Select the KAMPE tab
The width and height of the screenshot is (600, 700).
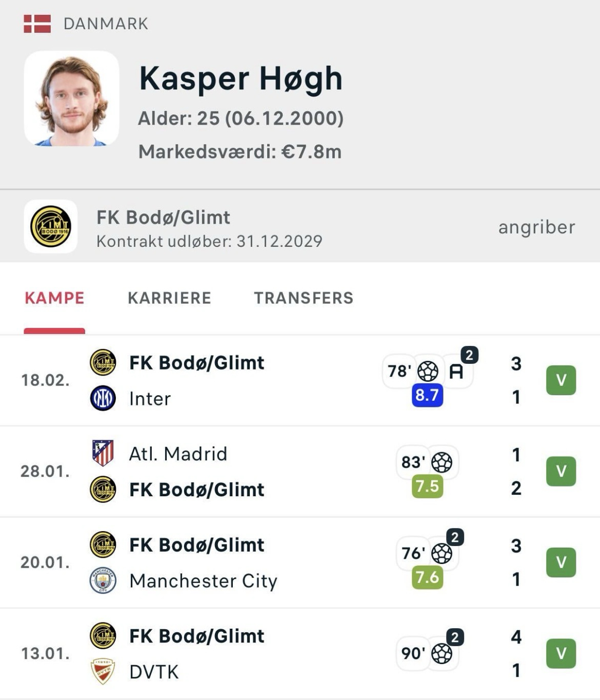coord(54,298)
